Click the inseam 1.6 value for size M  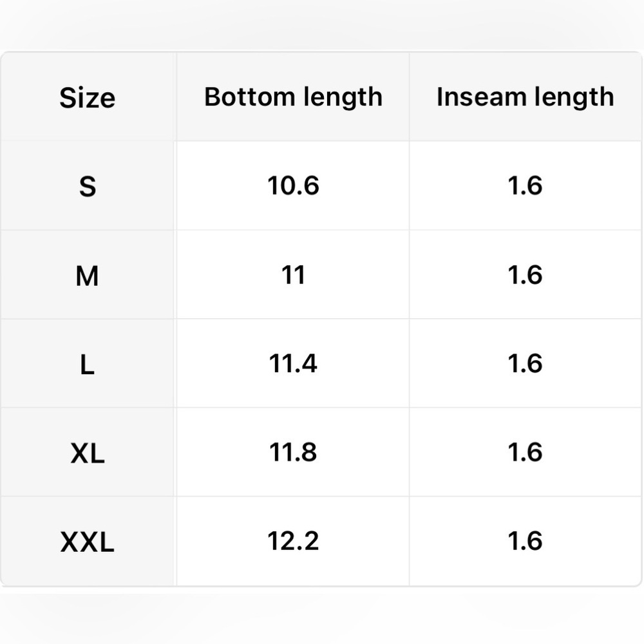[x=526, y=274]
